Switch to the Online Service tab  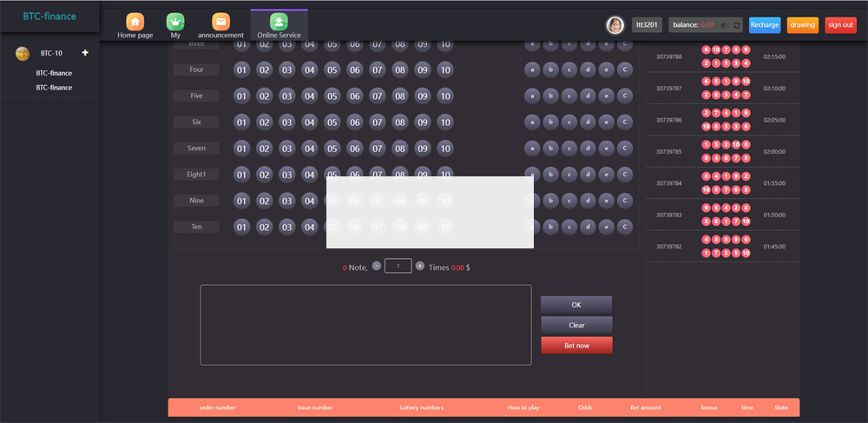[279, 25]
